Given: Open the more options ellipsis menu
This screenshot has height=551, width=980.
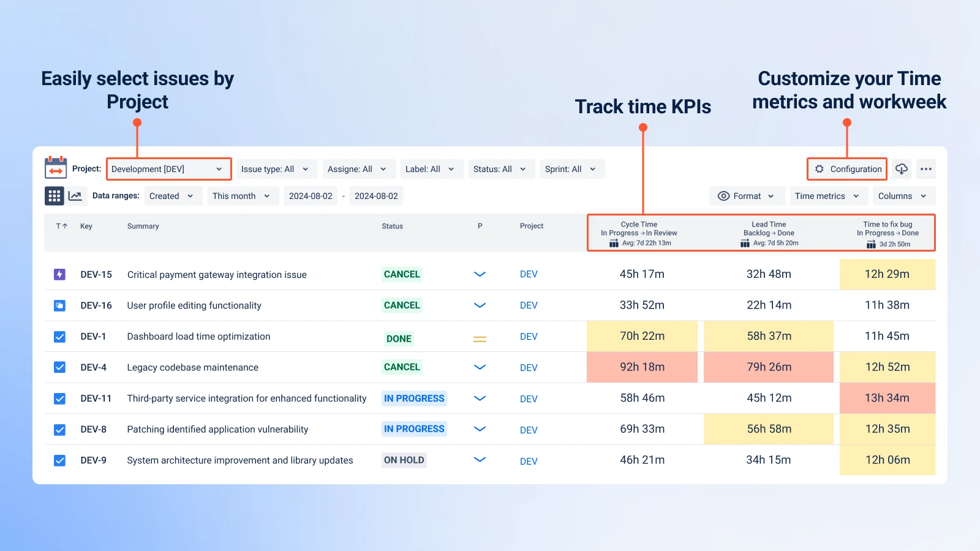Looking at the screenshot, I should [926, 169].
